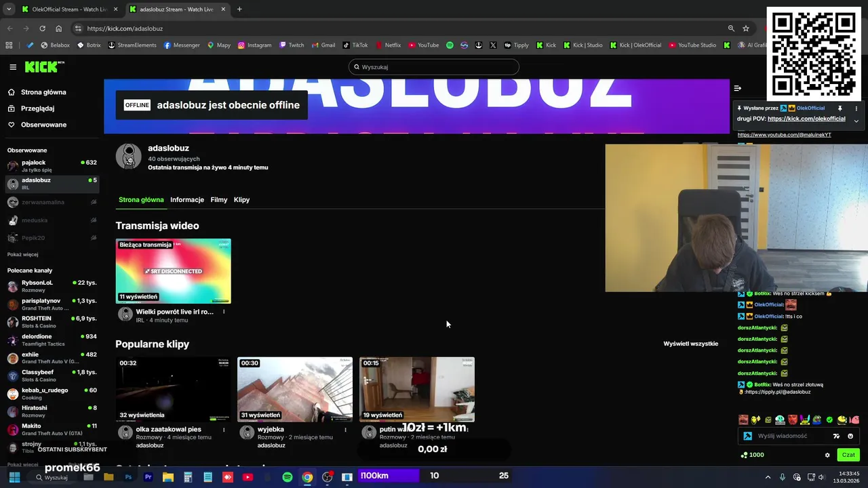Open the Kick hamburger menu
Viewport: 868px width, 488px height.
pos(13,67)
